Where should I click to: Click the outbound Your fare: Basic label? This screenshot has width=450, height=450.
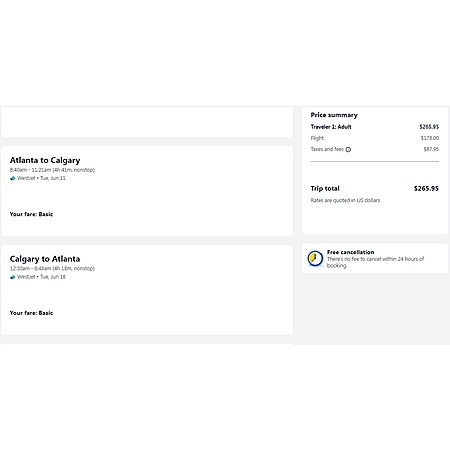coord(31,214)
